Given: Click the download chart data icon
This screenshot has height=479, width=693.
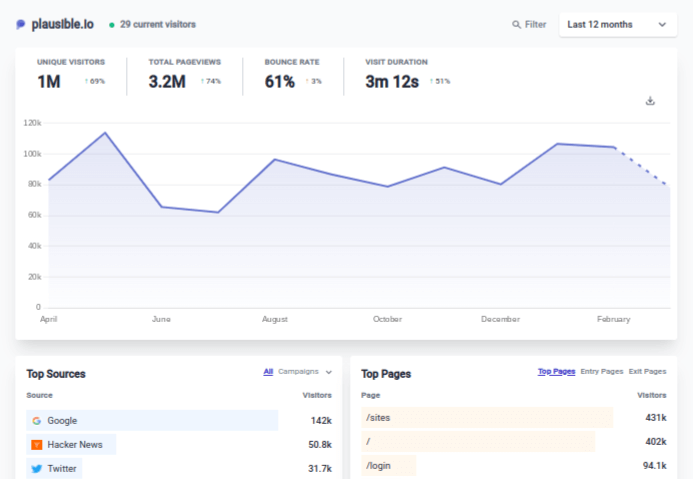Looking at the screenshot, I should pos(650,101).
